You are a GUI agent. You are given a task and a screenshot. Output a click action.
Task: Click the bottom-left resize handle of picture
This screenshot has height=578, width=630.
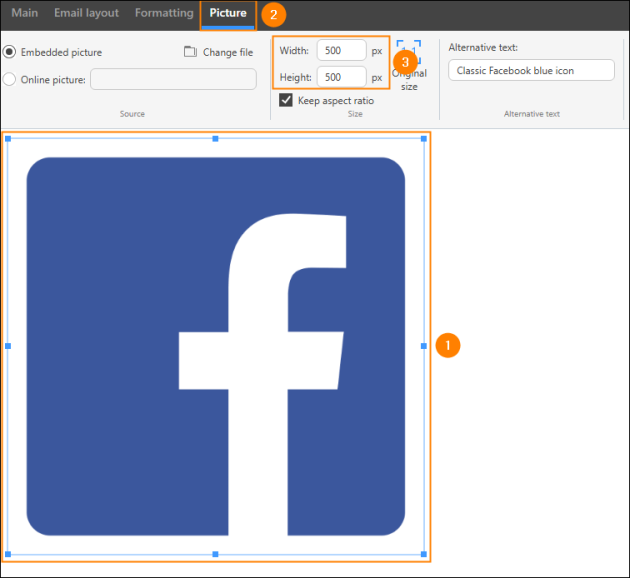[8, 554]
